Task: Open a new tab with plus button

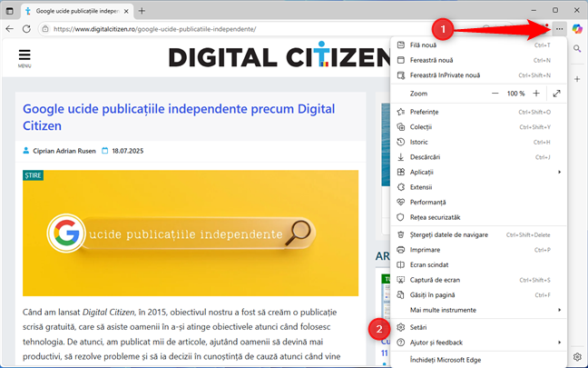Action: [x=142, y=11]
